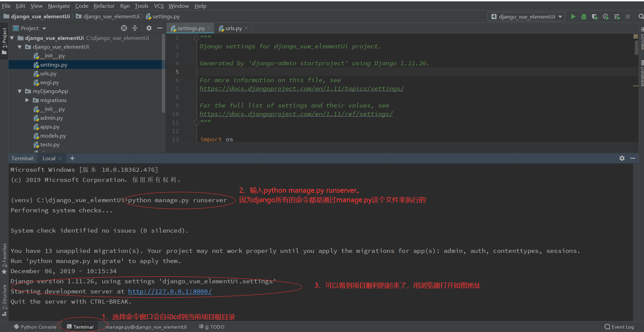Image resolution: width=644 pixels, height=332 pixels.
Task: Open the File menu
Action: (6, 6)
